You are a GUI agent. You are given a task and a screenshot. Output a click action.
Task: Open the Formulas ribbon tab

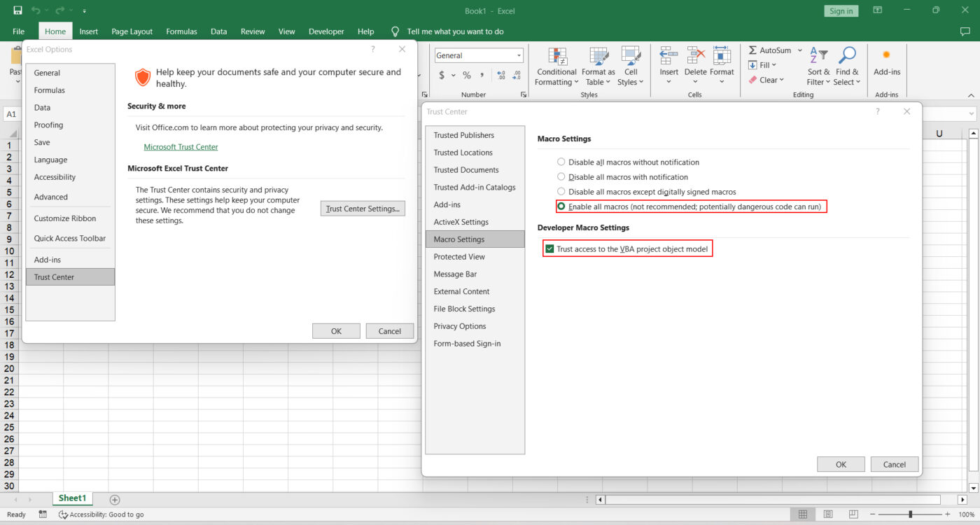[181, 31]
